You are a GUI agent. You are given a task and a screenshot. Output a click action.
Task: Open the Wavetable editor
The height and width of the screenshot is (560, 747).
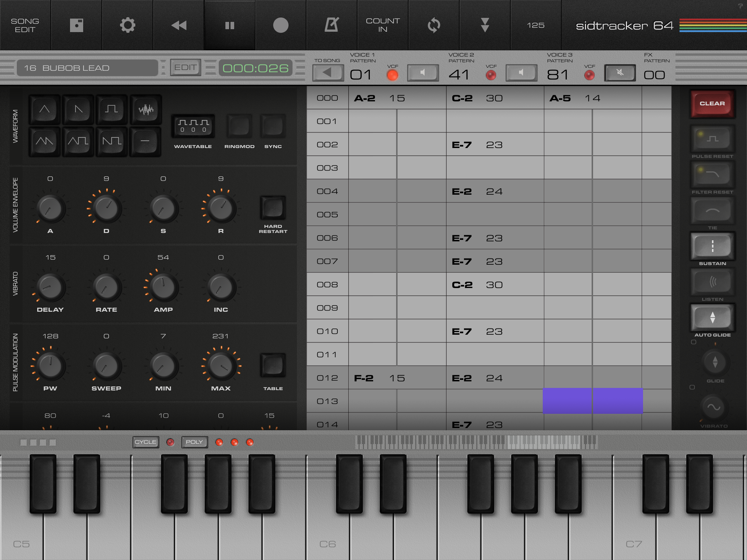click(193, 126)
